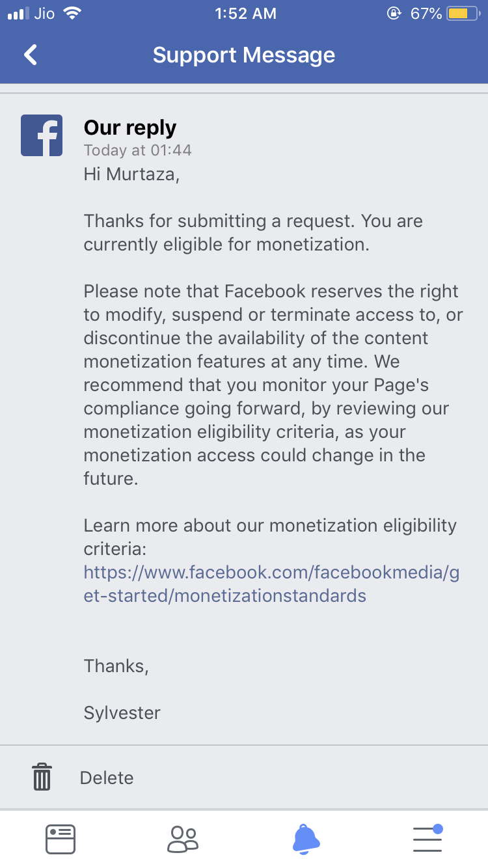Tap the 'Hi Murtaza,' greeting line

point(131,174)
